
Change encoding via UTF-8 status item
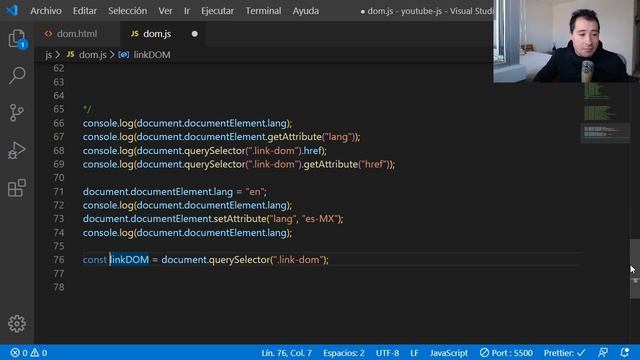(387, 353)
